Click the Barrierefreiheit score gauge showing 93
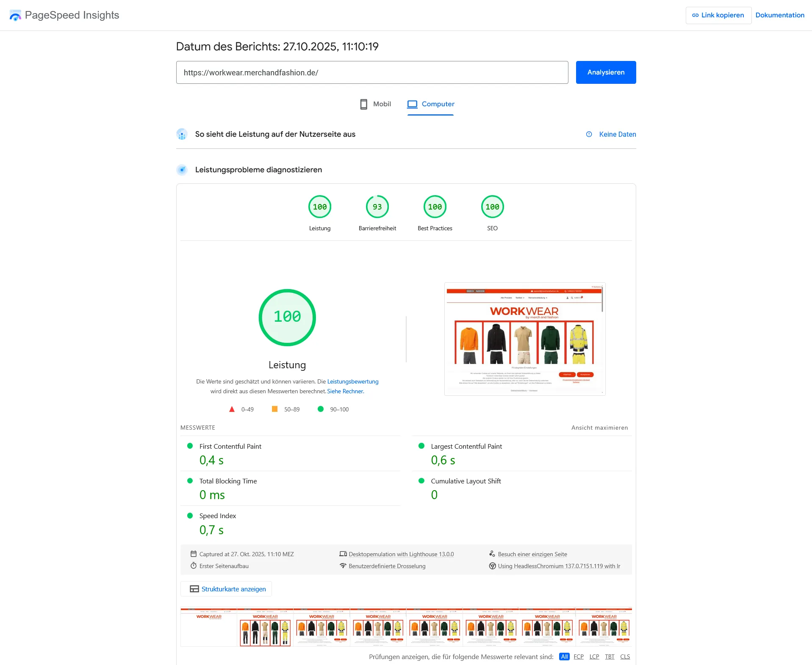This screenshot has width=812, height=665. click(377, 207)
